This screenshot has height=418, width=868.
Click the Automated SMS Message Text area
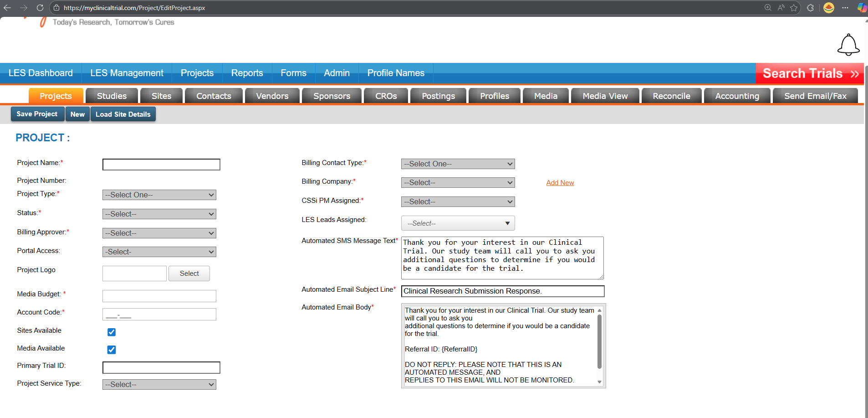502,258
